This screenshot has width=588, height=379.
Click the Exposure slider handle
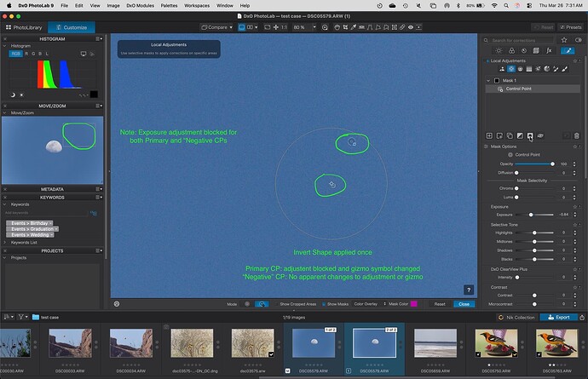[x=531, y=215]
